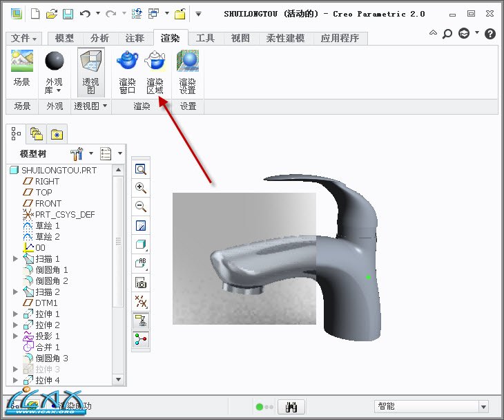Screen dimensions: 504x420
Task: Open model tree show list icon
Action: click(x=106, y=154)
